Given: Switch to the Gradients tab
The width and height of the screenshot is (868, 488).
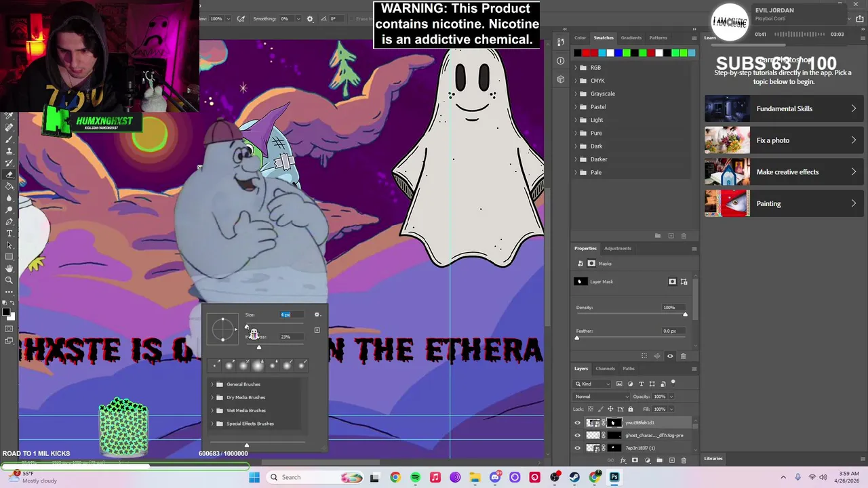Looking at the screenshot, I should [631, 38].
